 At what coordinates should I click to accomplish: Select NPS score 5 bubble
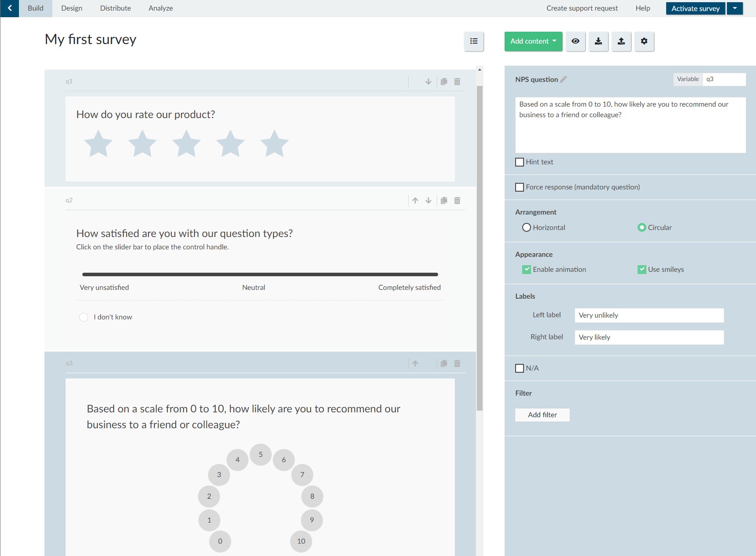(x=261, y=455)
